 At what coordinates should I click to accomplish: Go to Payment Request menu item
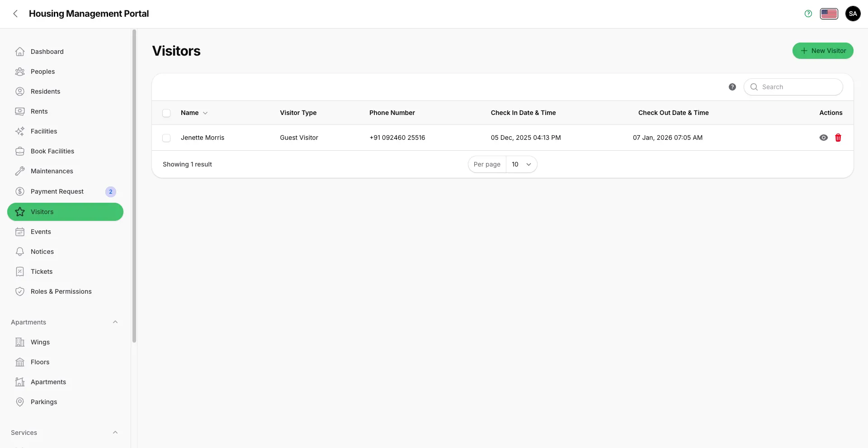tap(57, 191)
